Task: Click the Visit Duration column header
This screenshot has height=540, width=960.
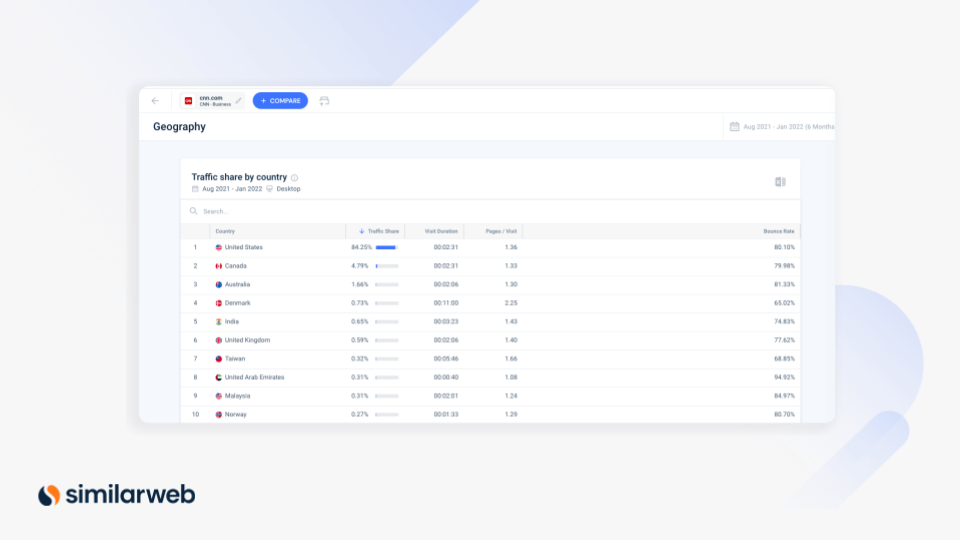Action: tap(441, 231)
